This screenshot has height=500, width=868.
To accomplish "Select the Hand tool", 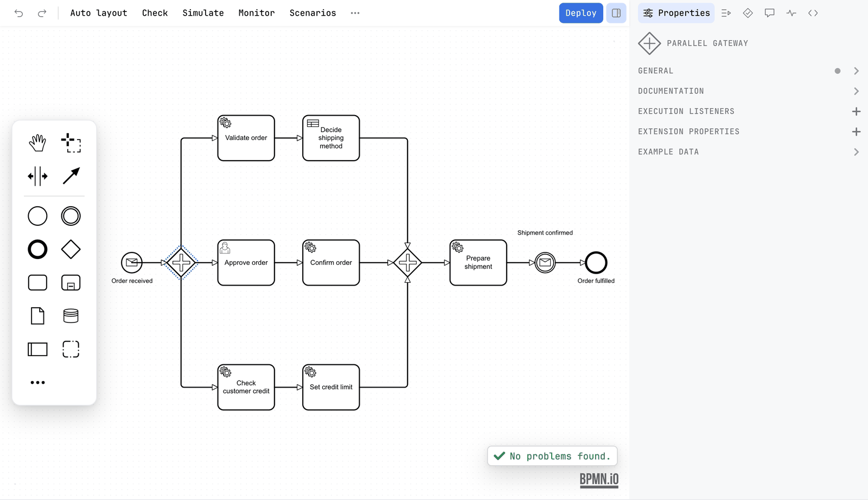I will coord(37,143).
